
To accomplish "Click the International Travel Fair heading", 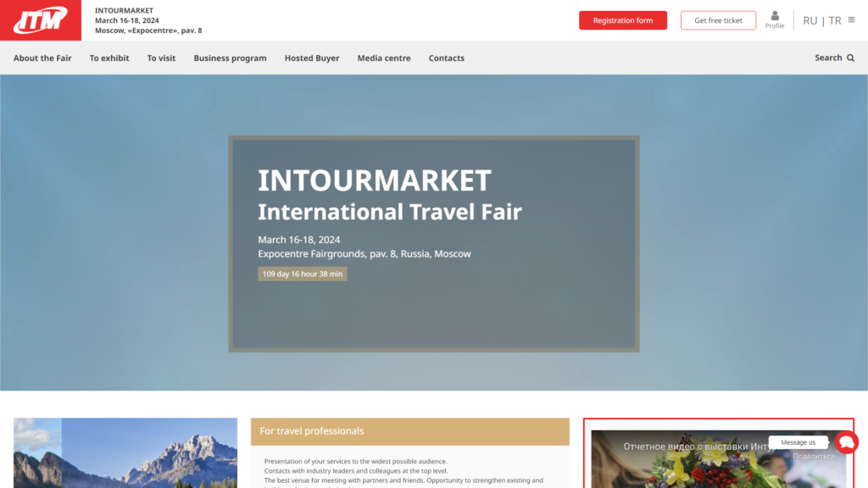I will 390,212.
